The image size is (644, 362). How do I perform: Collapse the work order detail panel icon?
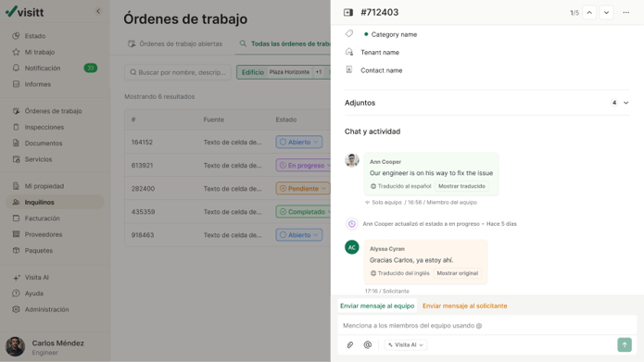[x=348, y=12]
